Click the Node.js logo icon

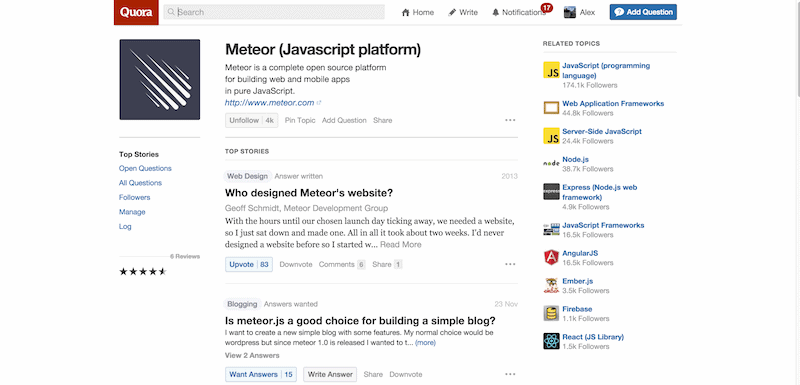click(x=552, y=164)
